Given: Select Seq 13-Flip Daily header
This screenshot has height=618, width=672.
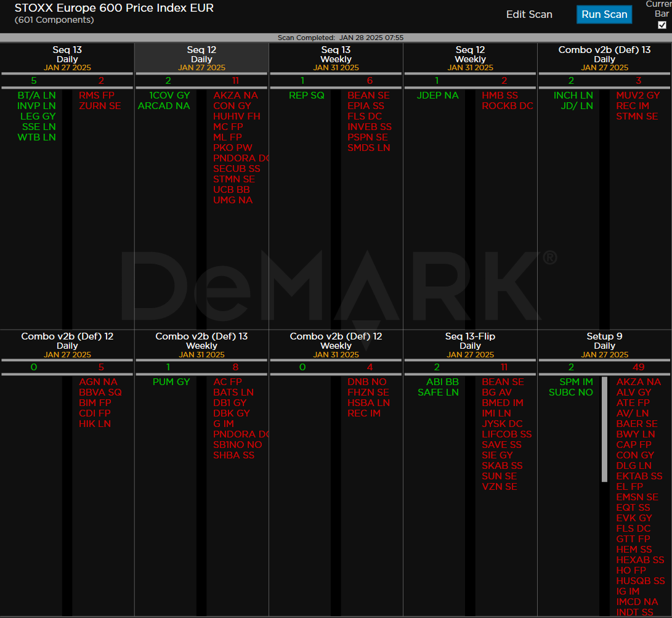Looking at the screenshot, I should [470, 345].
